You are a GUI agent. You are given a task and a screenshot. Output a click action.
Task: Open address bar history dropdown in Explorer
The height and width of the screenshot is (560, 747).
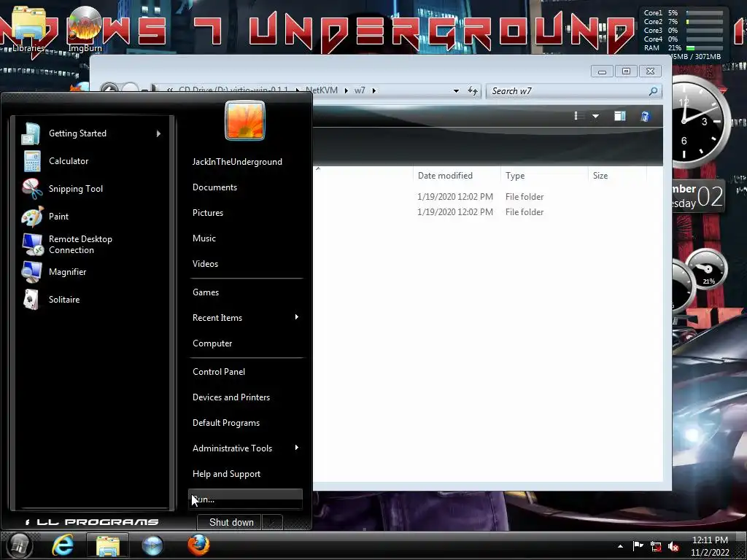click(x=456, y=91)
